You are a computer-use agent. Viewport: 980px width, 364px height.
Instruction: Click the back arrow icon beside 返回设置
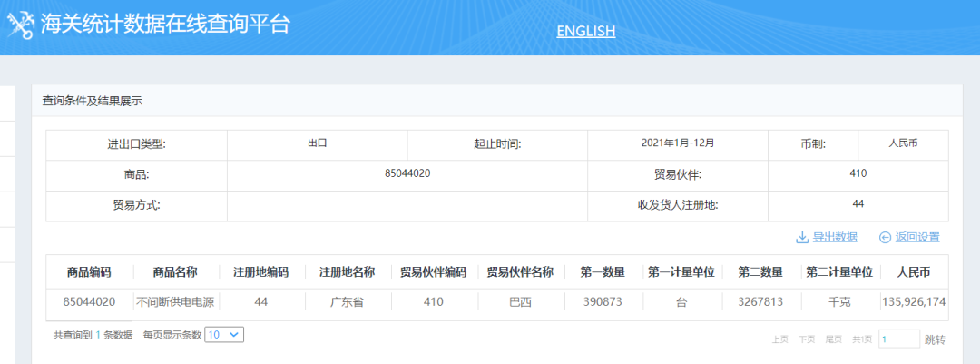[x=885, y=238]
